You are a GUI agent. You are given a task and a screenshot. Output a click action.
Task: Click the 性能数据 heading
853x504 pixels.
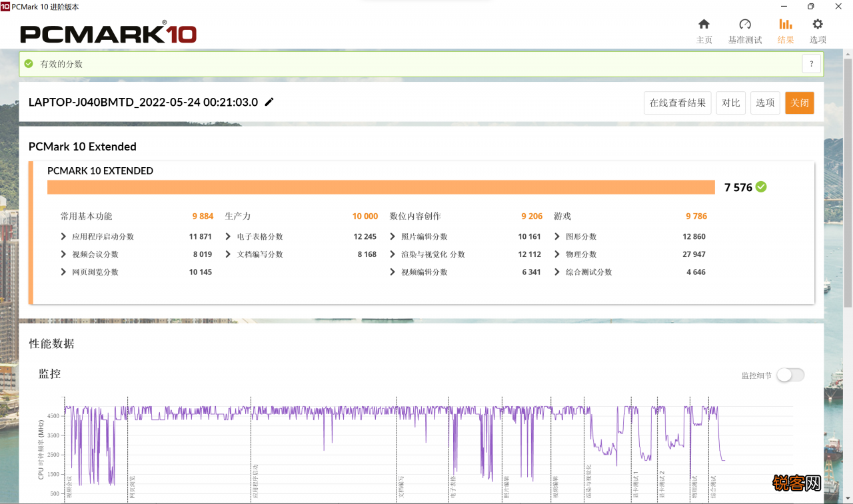tap(51, 344)
